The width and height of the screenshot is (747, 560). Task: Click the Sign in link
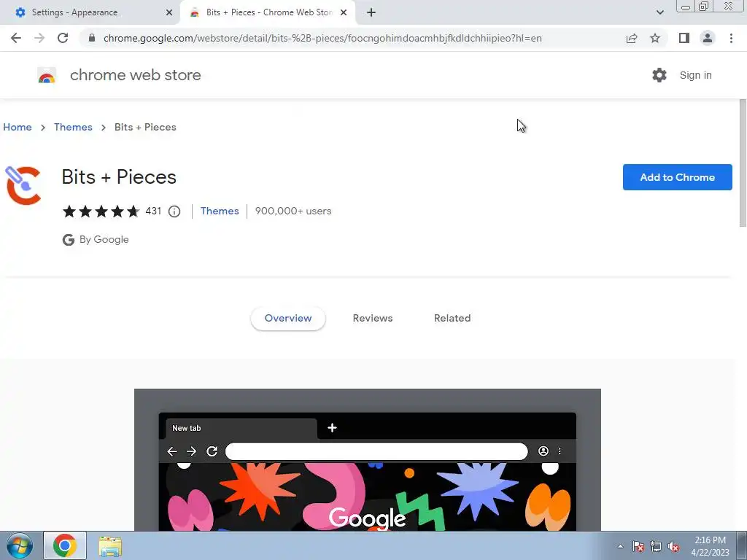695,75
